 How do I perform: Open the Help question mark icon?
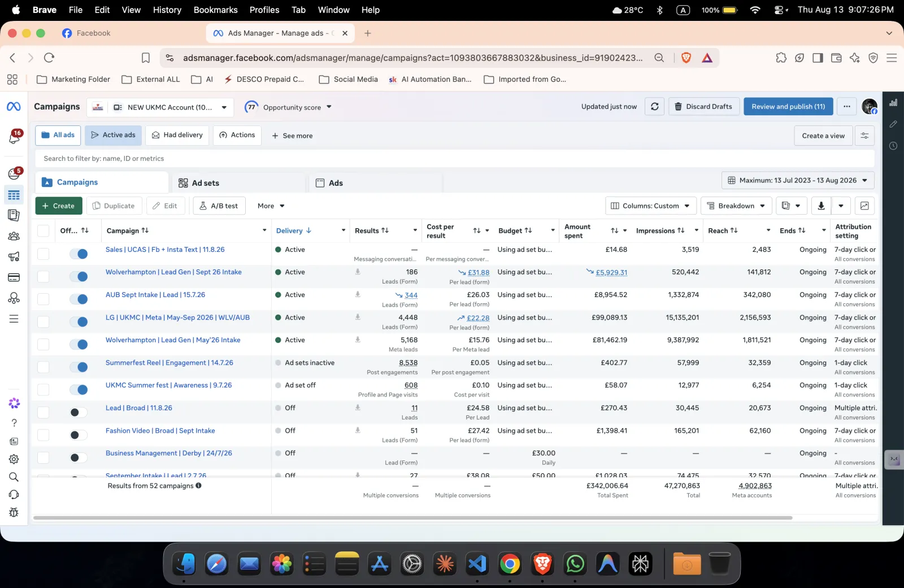(14, 423)
